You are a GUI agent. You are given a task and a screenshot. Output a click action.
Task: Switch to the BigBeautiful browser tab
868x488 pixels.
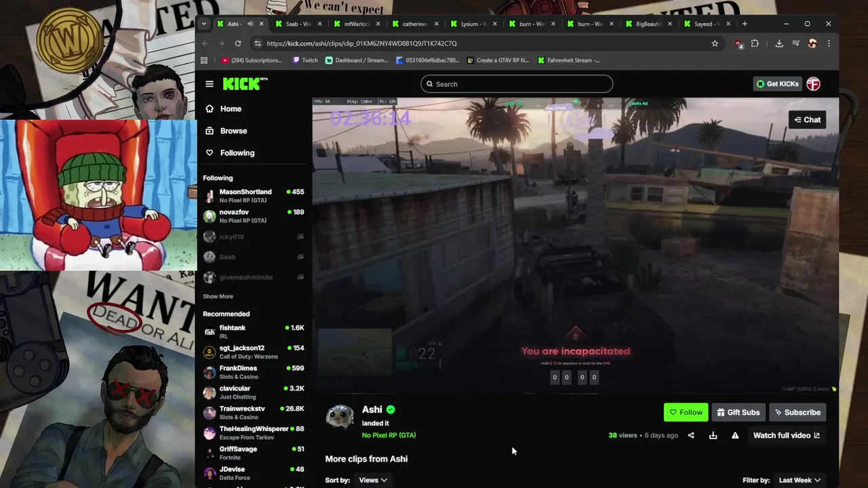[648, 24]
